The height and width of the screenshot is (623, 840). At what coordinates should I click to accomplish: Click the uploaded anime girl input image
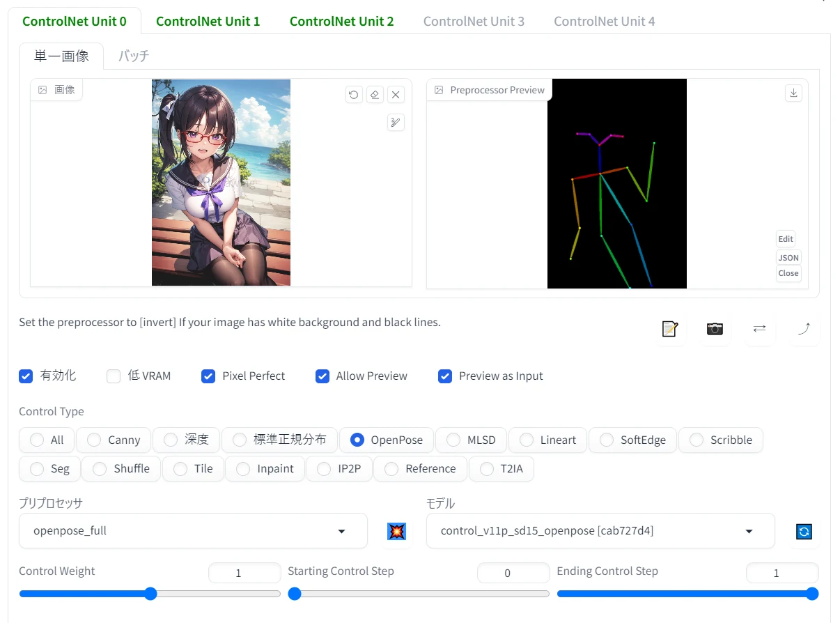click(221, 183)
